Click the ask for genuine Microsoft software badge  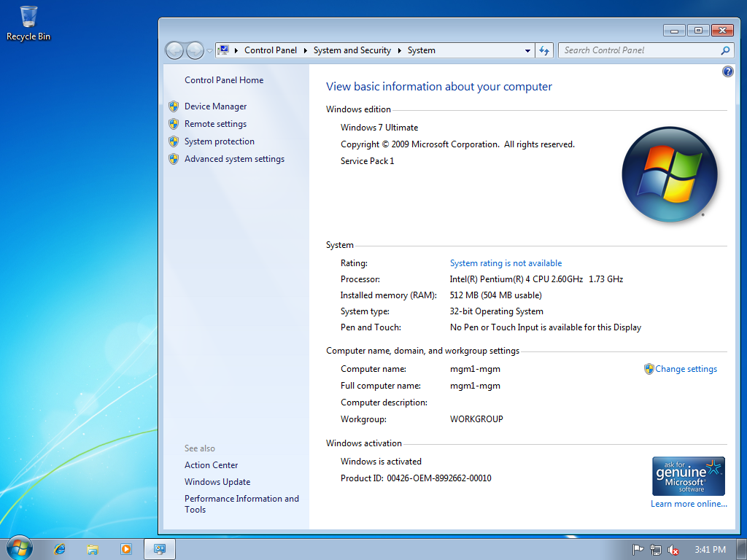tap(688, 475)
